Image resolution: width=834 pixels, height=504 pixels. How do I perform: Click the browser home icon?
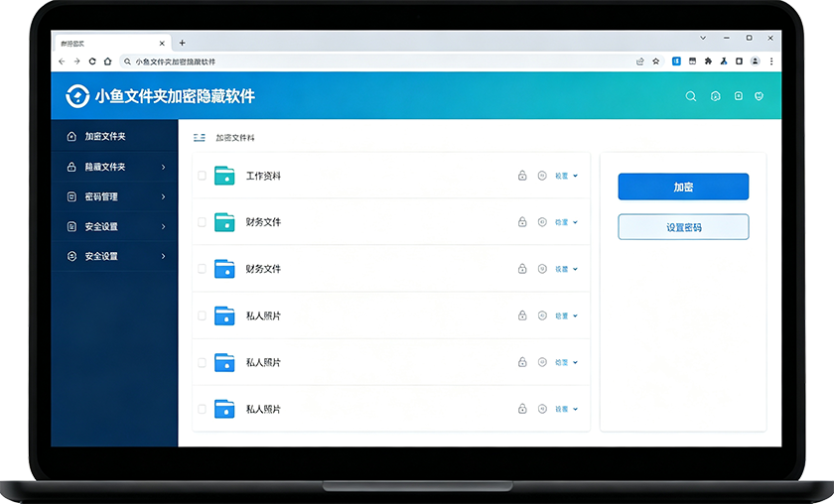point(108,62)
